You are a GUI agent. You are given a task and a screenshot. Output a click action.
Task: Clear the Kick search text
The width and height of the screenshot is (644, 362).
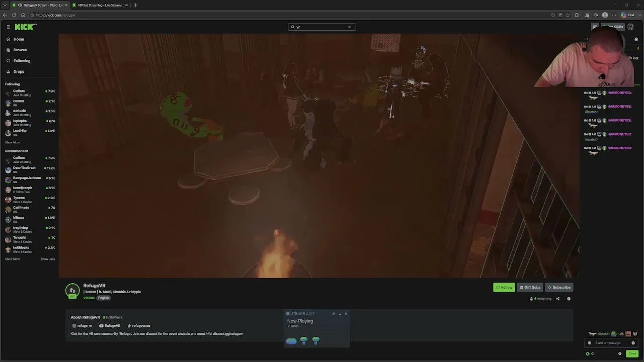349,27
